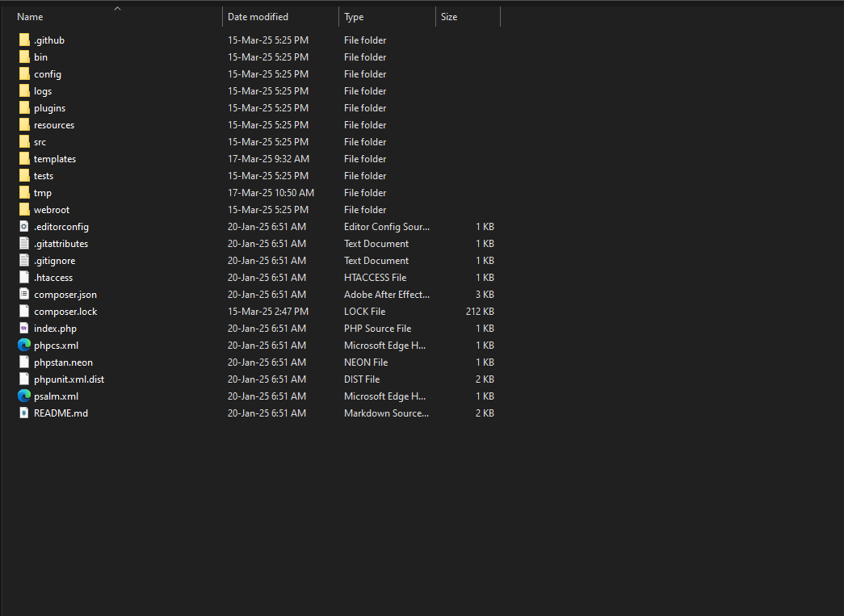
Task: Select the bin folder name
Action: coord(40,57)
